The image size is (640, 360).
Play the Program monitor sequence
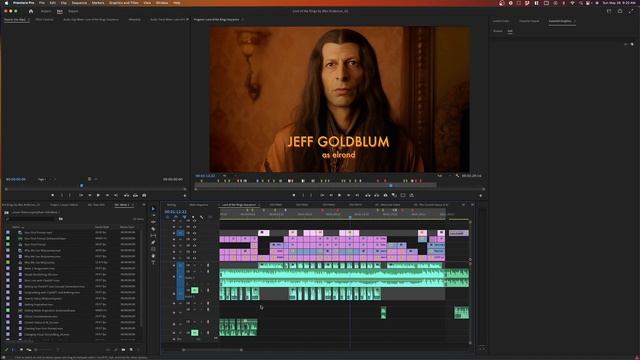[x=340, y=196]
